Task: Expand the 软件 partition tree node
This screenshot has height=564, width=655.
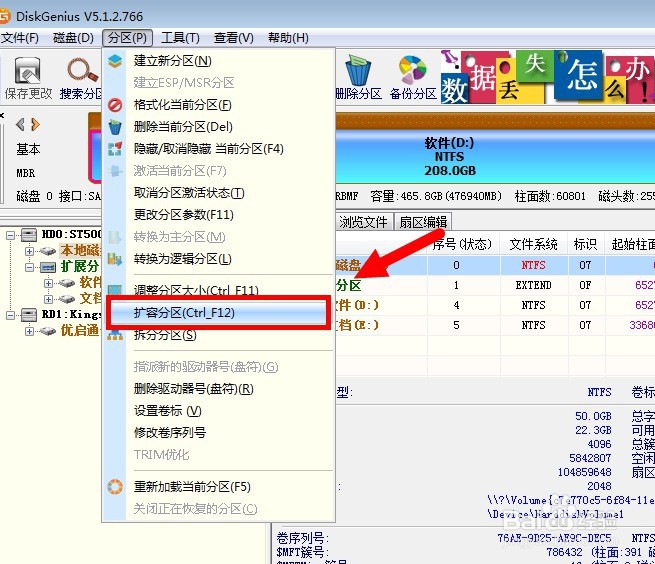Action: (x=48, y=283)
